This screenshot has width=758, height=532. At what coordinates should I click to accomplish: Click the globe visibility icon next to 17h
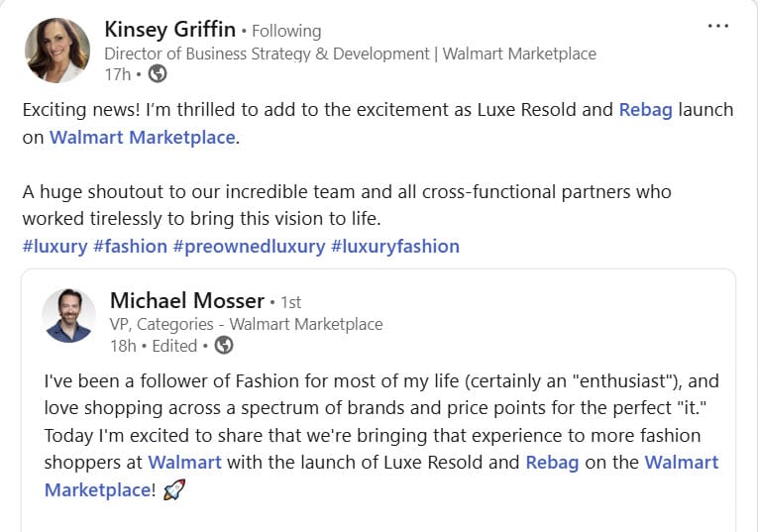(158, 73)
